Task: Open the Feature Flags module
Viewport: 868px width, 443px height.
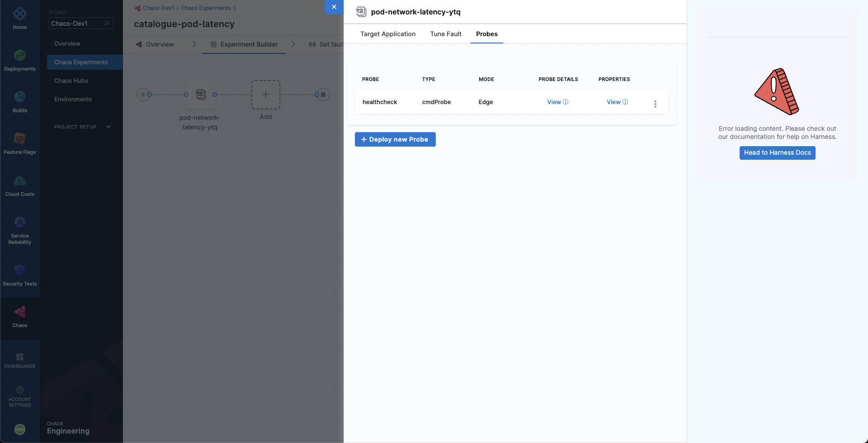Action: [19, 143]
